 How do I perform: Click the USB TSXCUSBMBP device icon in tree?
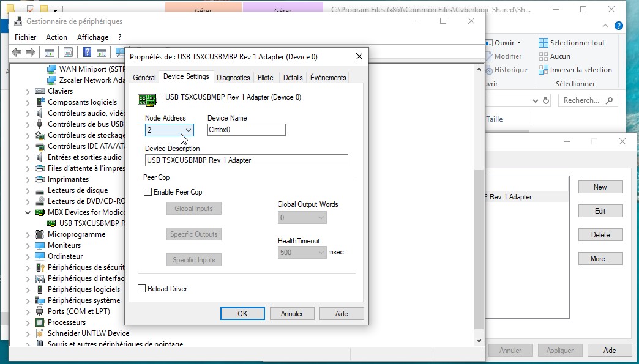pyautogui.click(x=52, y=223)
